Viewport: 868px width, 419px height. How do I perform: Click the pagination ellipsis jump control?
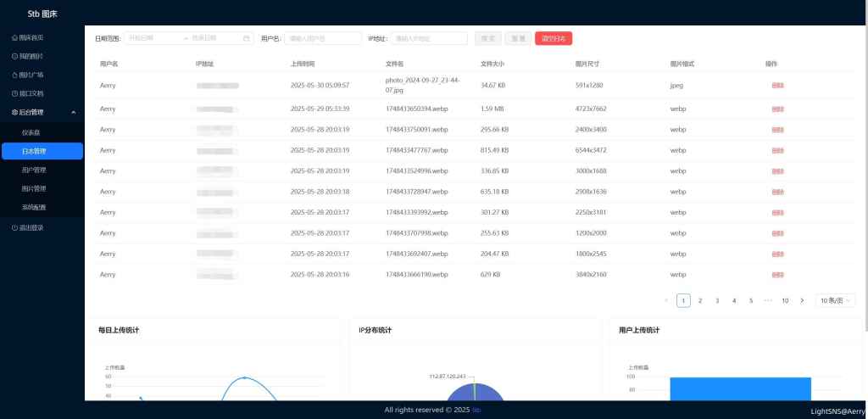point(768,301)
